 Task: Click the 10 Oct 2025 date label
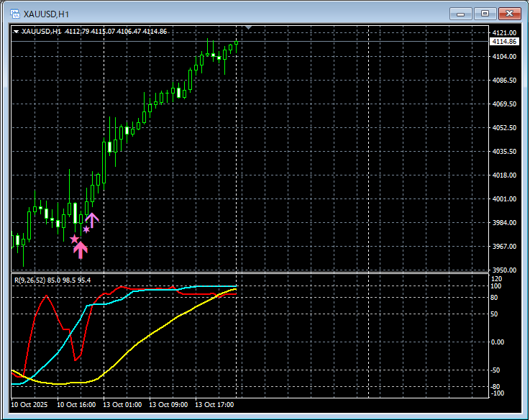pos(29,404)
